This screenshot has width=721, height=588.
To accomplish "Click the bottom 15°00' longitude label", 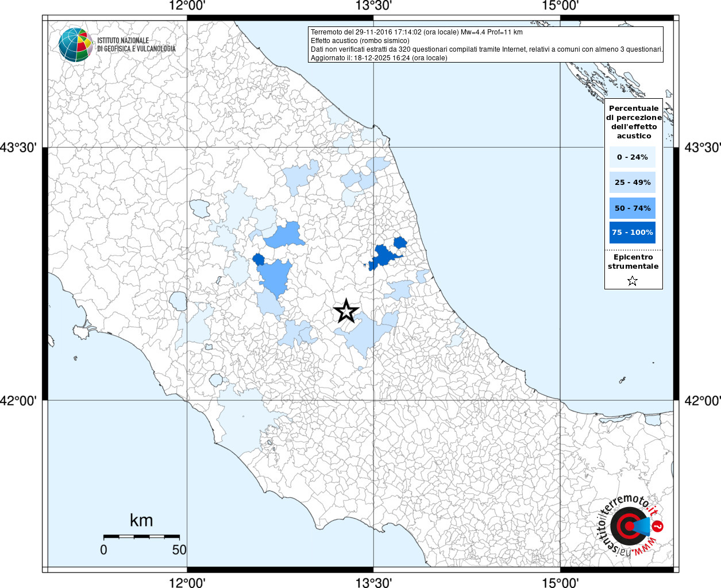I will (x=560, y=582).
